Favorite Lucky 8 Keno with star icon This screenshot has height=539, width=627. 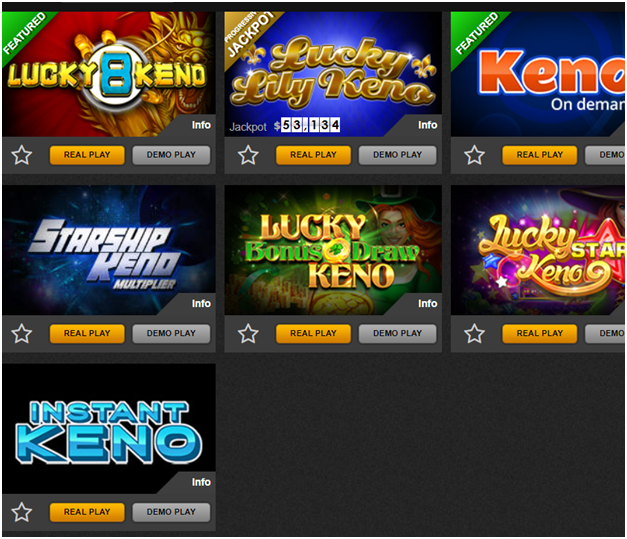pos(22,155)
